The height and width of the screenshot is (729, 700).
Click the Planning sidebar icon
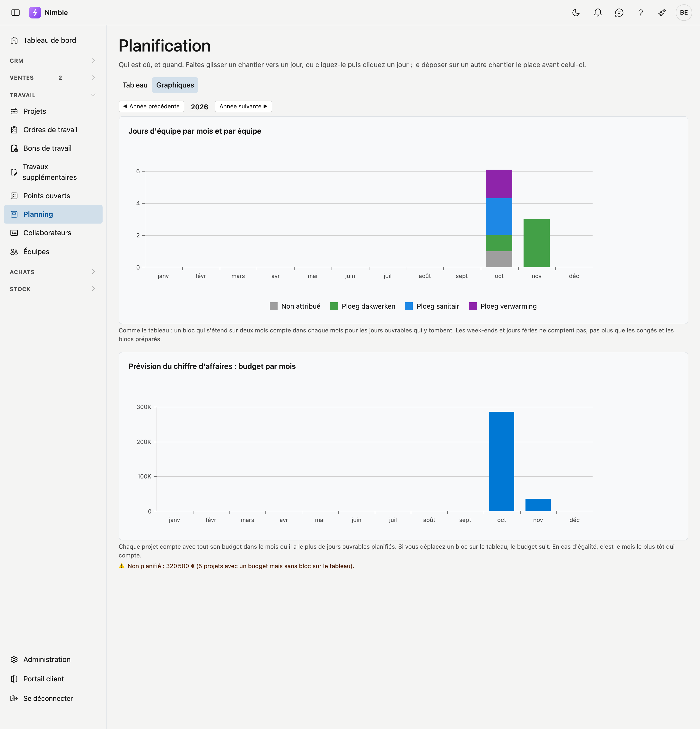[14, 214]
